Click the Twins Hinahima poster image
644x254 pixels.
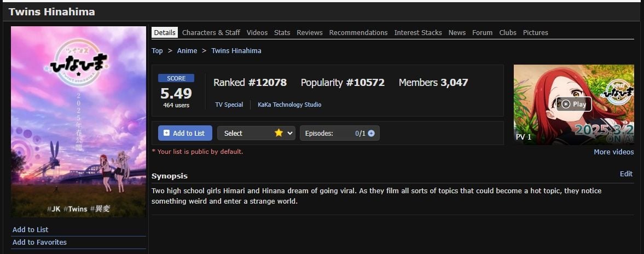pyautogui.click(x=78, y=122)
